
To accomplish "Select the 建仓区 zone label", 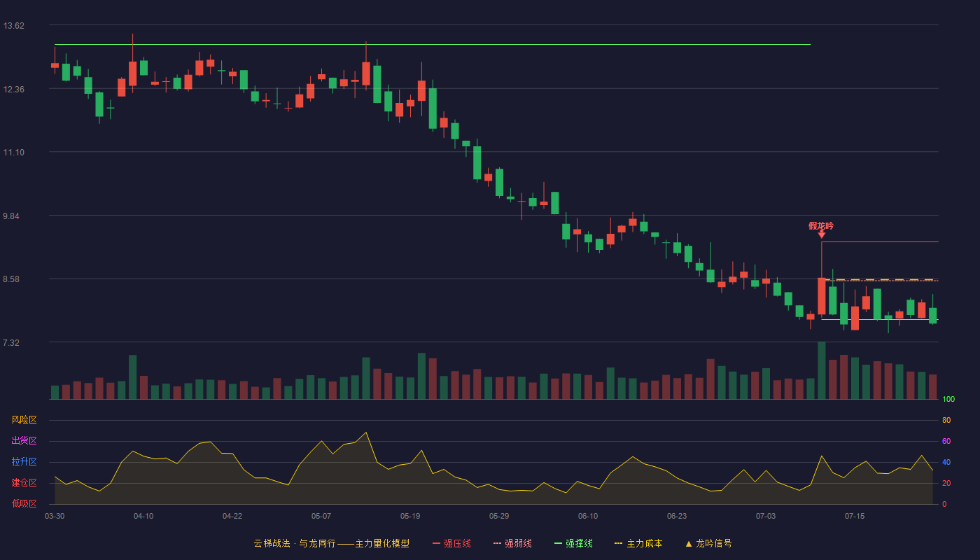I will coord(24,483).
